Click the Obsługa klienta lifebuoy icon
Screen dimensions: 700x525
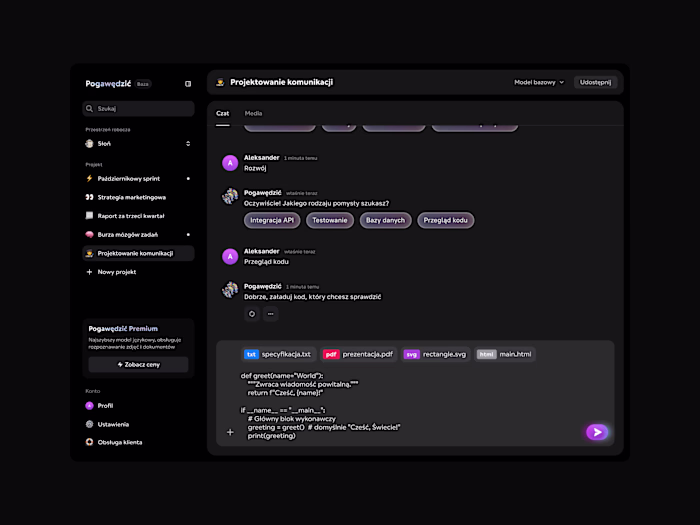point(89,442)
